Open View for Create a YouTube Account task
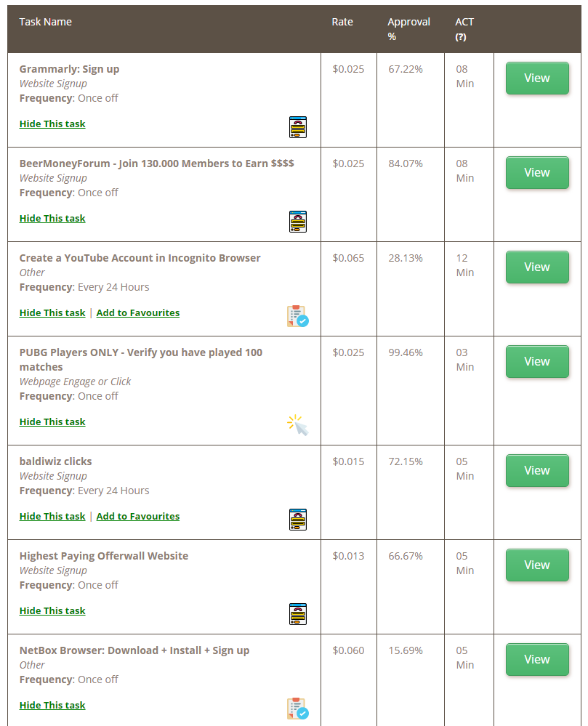Viewport: 588px width, 726px height. coord(537,267)
